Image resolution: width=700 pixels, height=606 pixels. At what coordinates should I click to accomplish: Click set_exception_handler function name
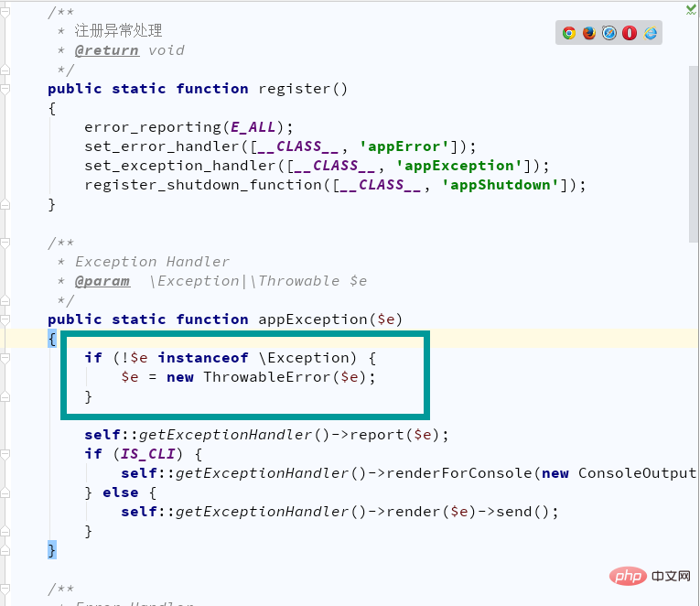click(180, 166)
